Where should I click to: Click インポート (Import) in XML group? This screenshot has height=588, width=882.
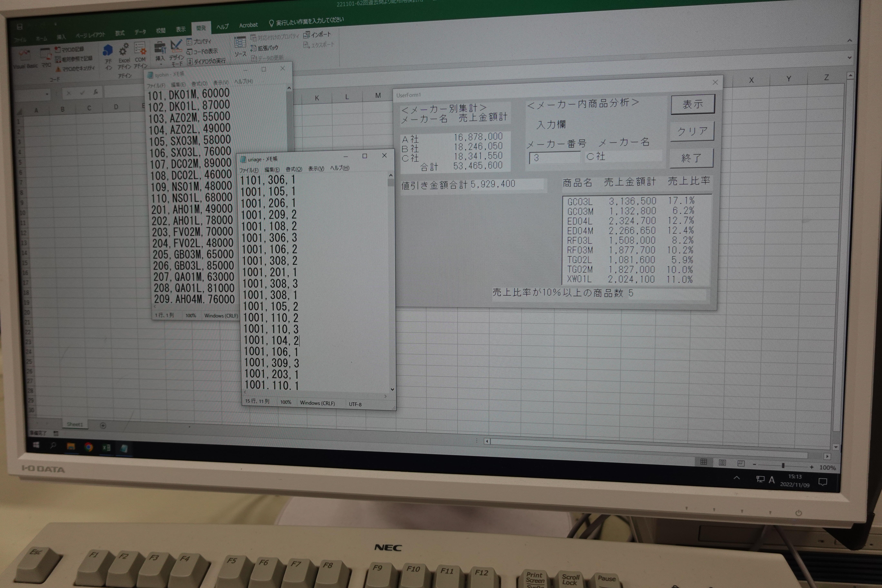317,35
